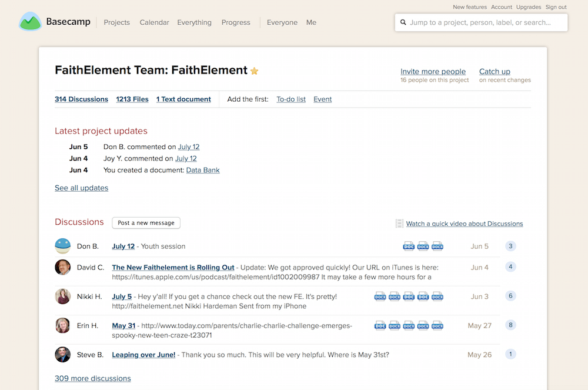Add the first Event
Screen dimensions: 588x390
(322, 99)
